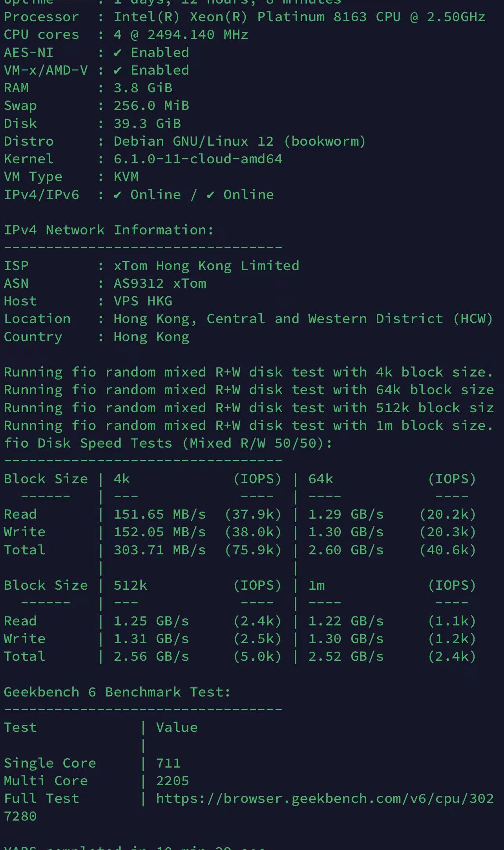Click the VM Type value KVM
The image size is (504, 850).
pyautogui.click(x=126, y=177)
